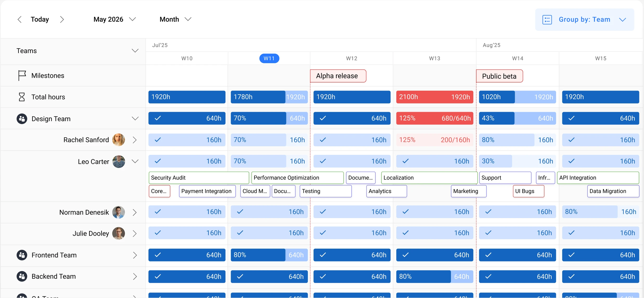The height and width of the screenshot is (298, 644).
Task: Open the Testing task
Action: (326, 191)
